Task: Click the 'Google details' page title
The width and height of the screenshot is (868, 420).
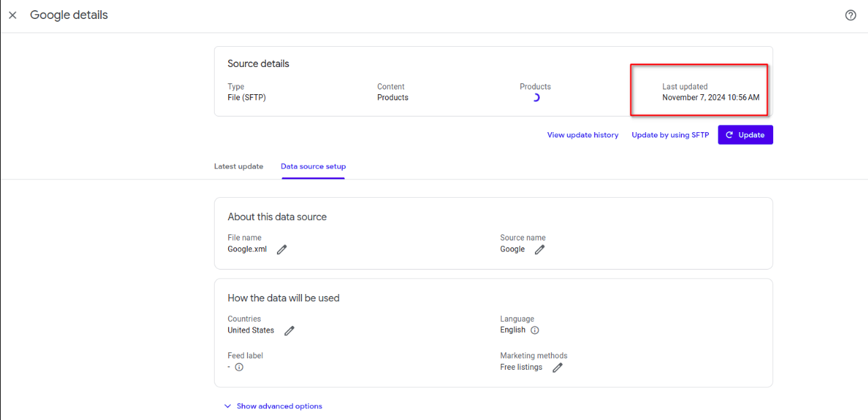Action: pyautogui.click(x=69, y=15)
